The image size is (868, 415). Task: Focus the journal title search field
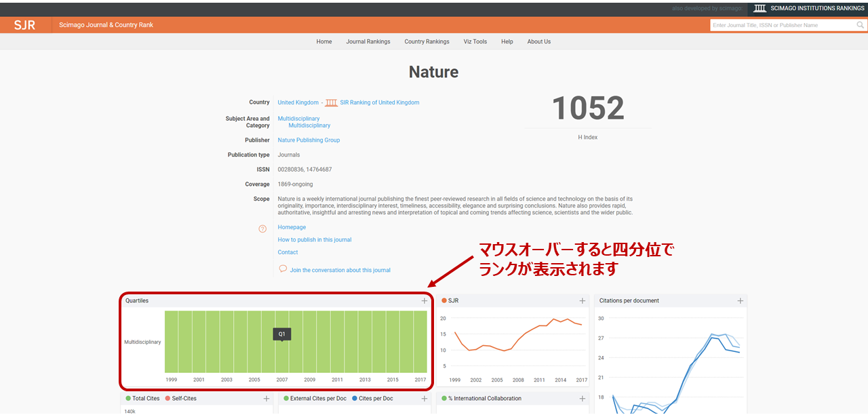pos(783,25)
